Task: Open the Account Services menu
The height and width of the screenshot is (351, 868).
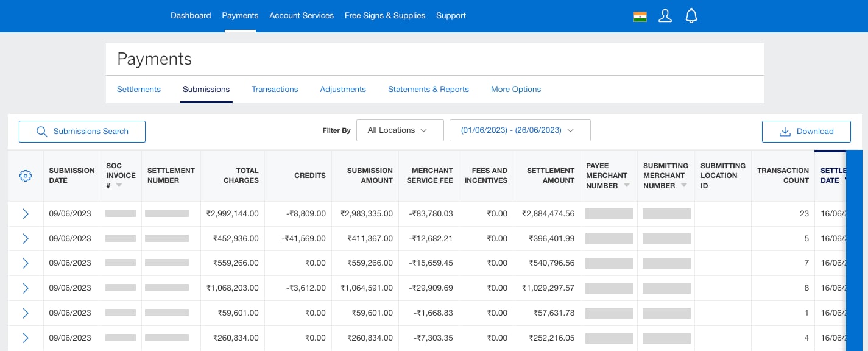Action: click(x=302, y=16)
